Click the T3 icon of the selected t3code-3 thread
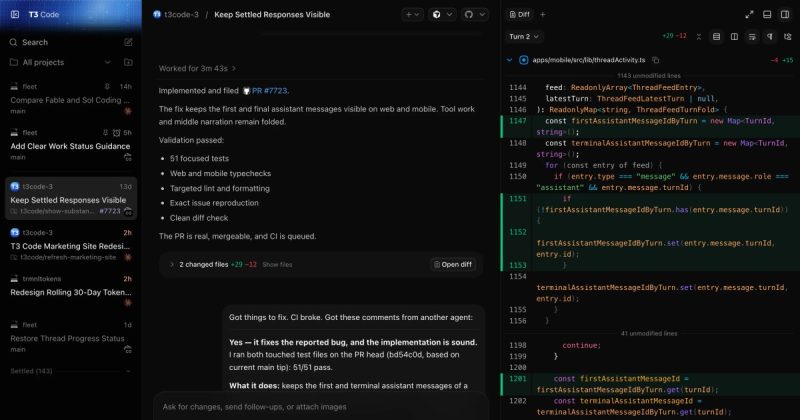 [x=15, y=186]
